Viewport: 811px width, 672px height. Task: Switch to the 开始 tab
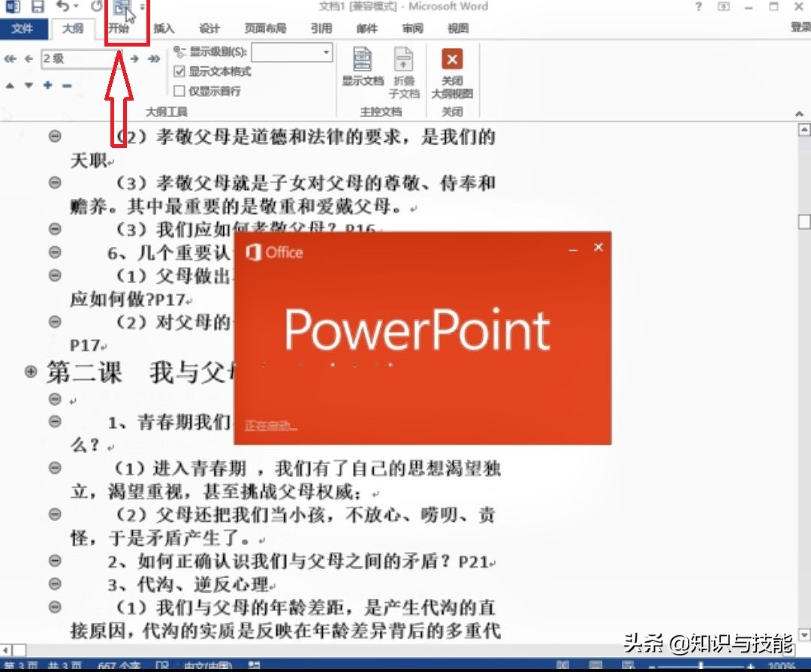[119, 28]
